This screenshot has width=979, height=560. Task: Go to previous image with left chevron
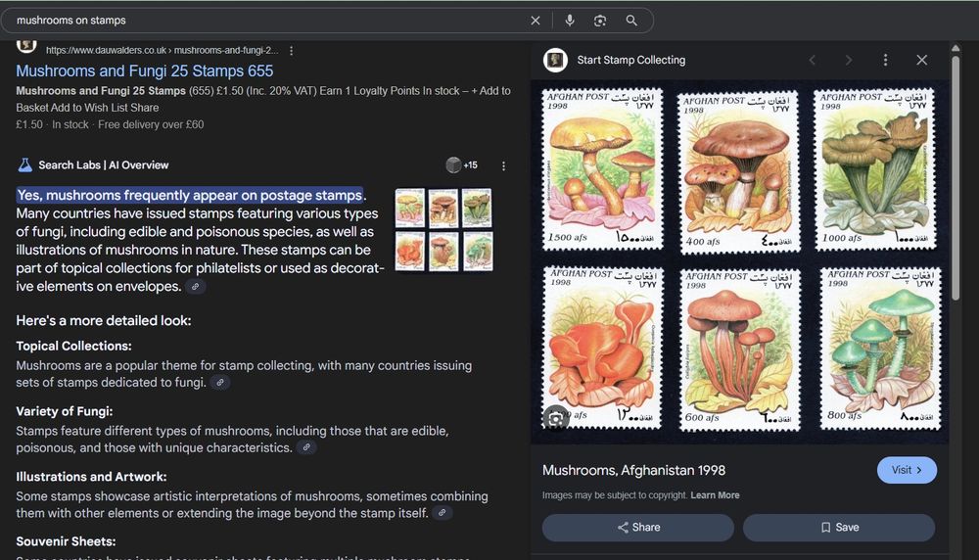click(x=813, y=60)
